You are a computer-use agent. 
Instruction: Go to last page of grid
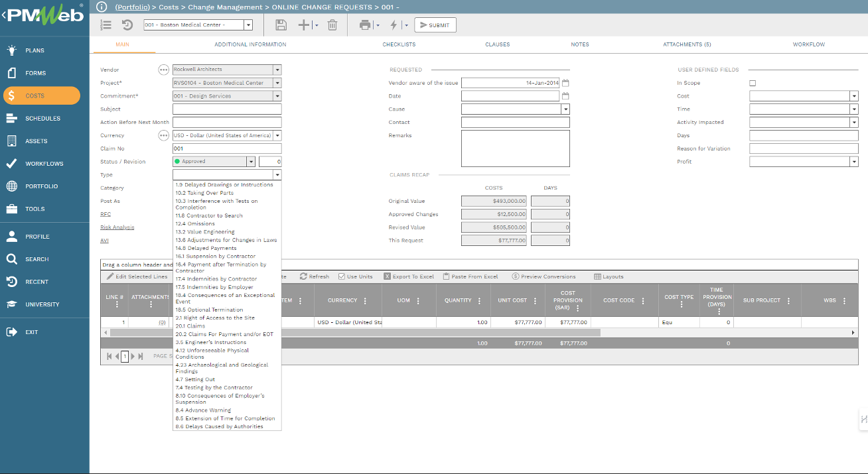pos(141,356)
